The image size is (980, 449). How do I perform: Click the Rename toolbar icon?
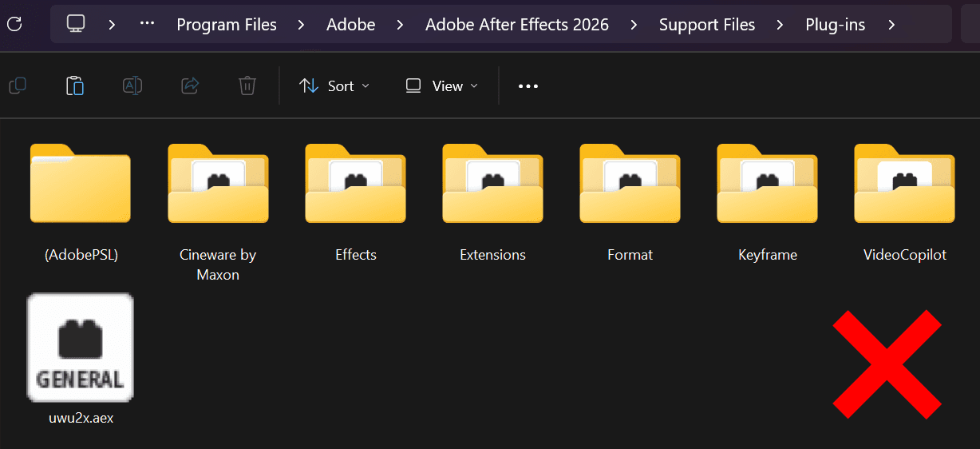(132, 85)
